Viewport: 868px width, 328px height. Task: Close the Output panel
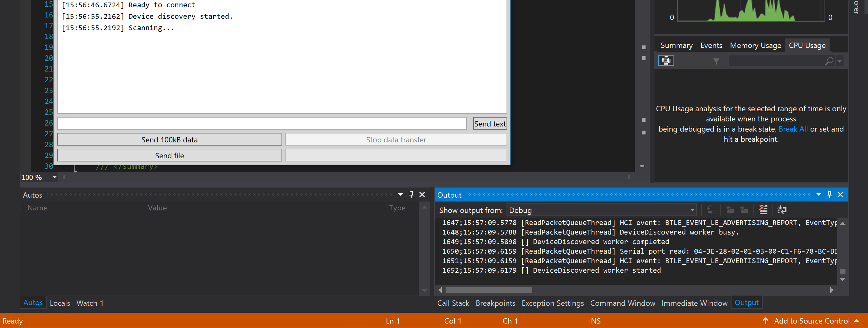tap(840, 195)
